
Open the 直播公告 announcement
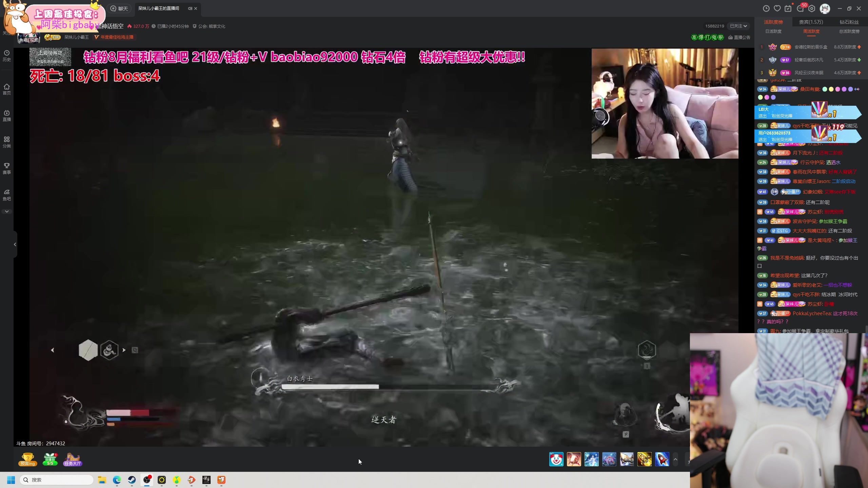[739, 37]
